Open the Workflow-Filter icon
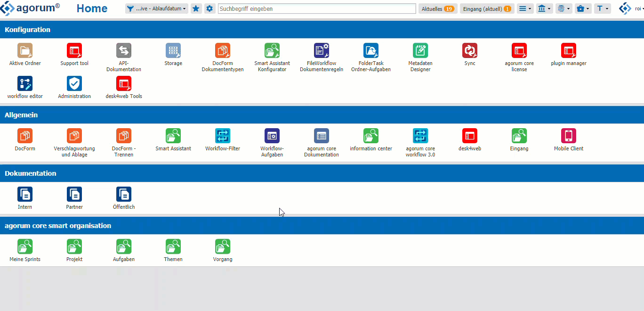Viewport: 644px width, 311px height. 223,136
